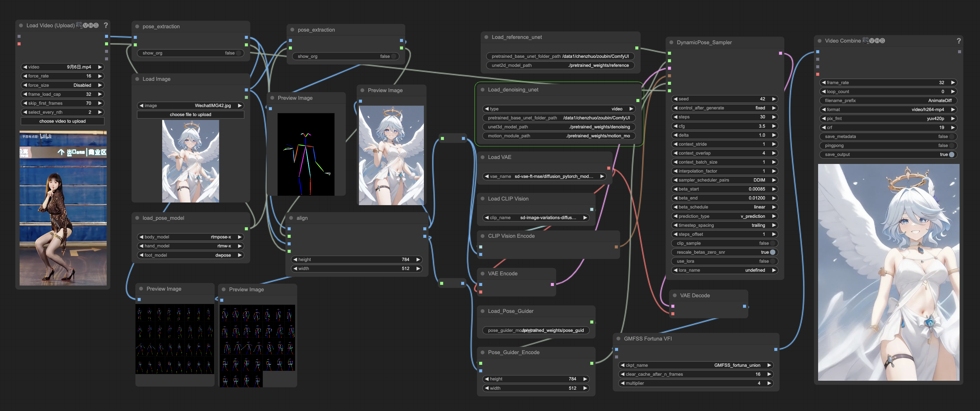Click choose video to upload button
Image resolution: width=980 pixels, height=411 pixels.
point(62,121)
